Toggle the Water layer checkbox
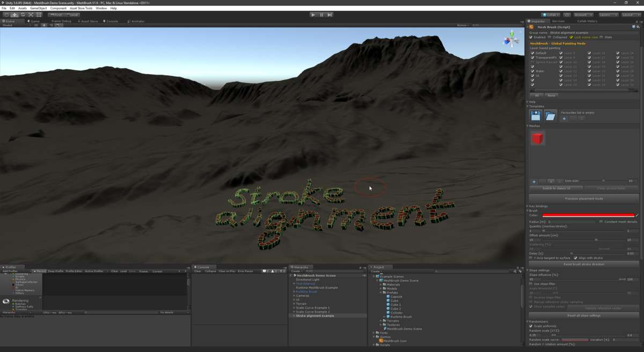This screenshot has width=644, height=352. pos(532,71)
